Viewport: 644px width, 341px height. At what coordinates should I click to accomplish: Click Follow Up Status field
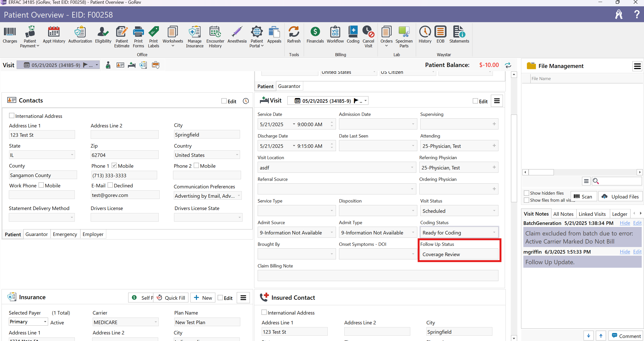tap(459, 254)
